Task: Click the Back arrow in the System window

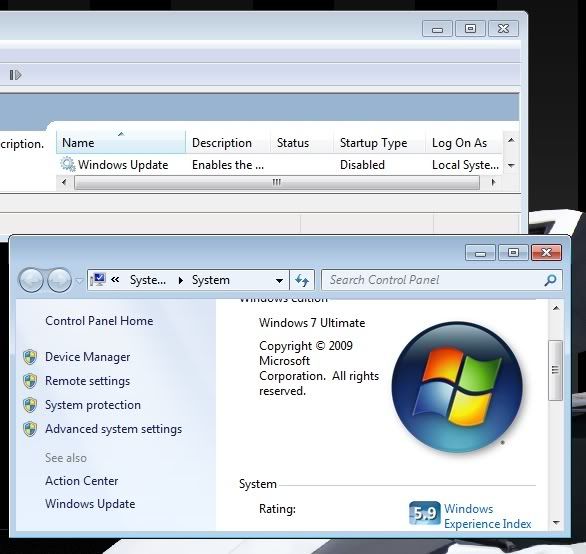Action: pyautogui.click(x=31, y=280)
